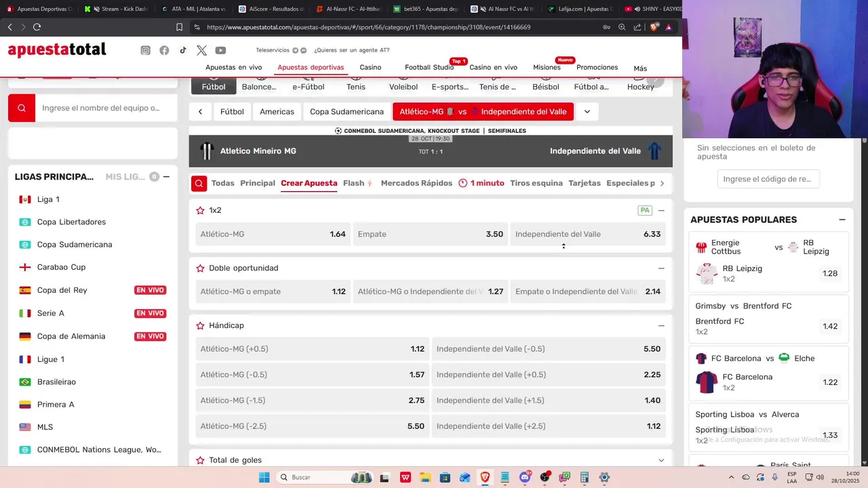Open the Promociones menu item
Image resolution: width=868 pixels, height=488 pixels.
point(597,67)
